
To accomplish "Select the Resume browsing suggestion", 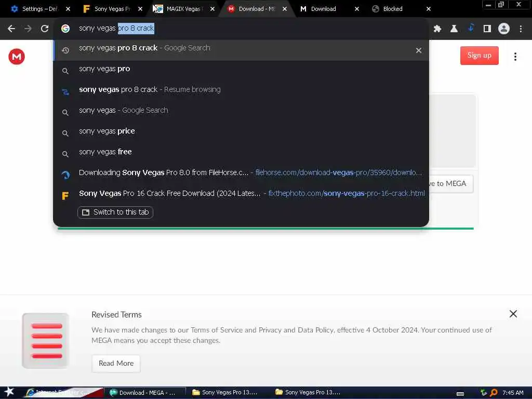I will click(241, 90).
